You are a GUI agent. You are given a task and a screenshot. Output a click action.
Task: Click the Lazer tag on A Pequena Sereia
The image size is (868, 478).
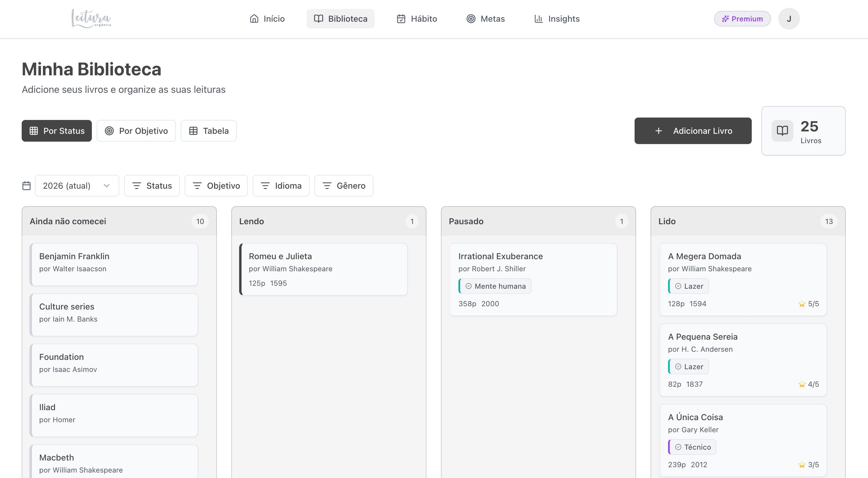[688, 367]
